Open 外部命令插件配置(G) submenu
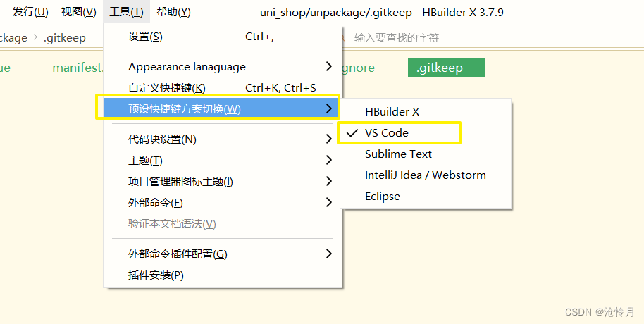 click(223, 254)
